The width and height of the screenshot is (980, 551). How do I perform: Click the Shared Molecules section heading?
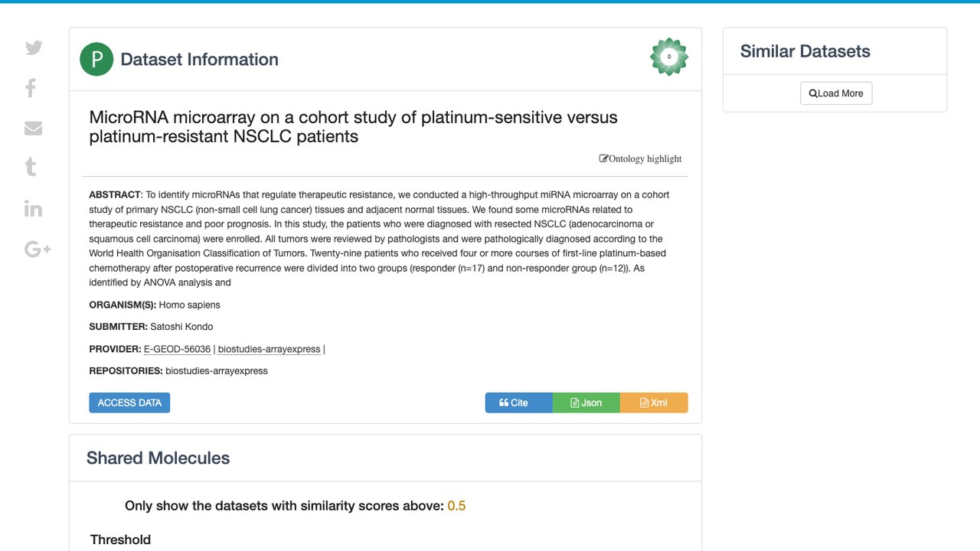coord(158,458)
